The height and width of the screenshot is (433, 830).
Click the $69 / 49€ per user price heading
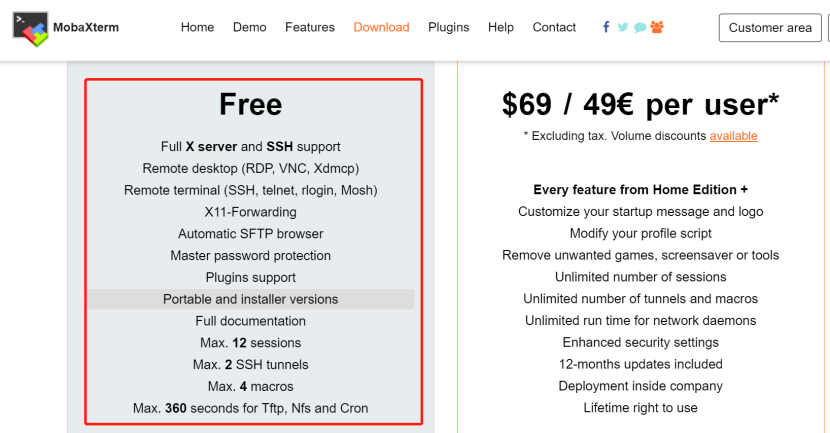(x=640, y=104)
